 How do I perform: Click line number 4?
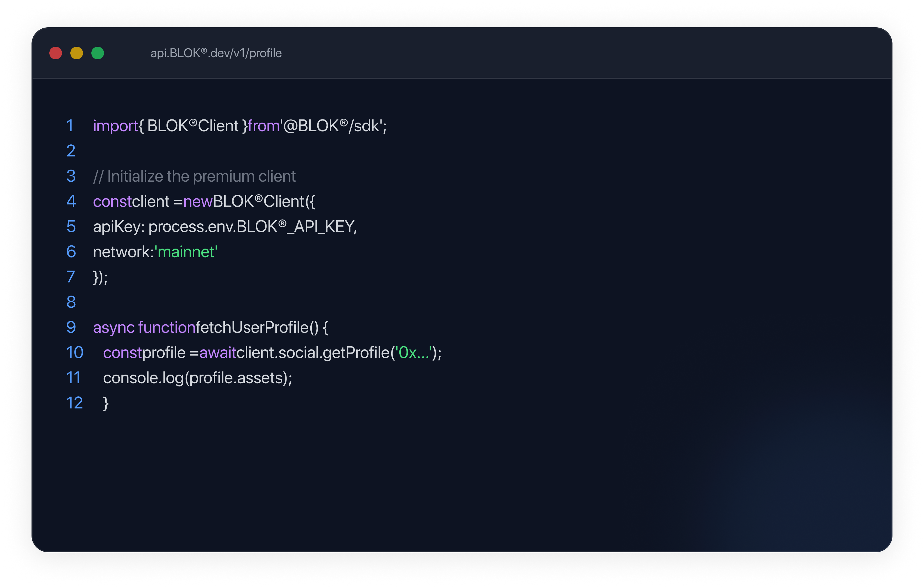click(71, 201)
